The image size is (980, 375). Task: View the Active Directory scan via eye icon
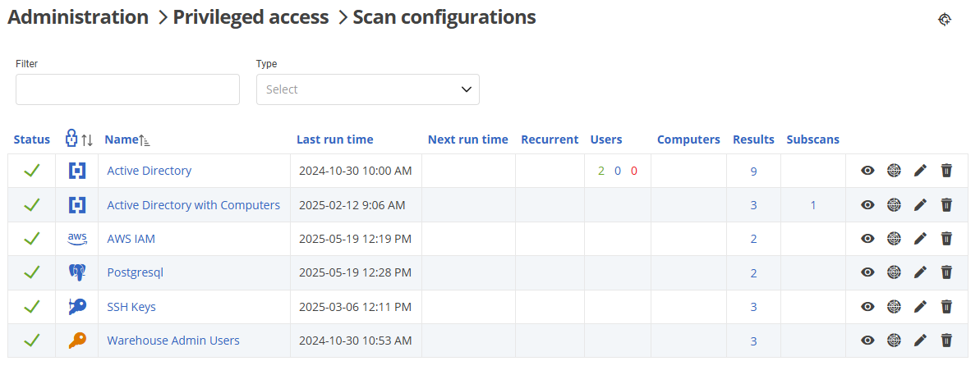(x=867, y=171)
